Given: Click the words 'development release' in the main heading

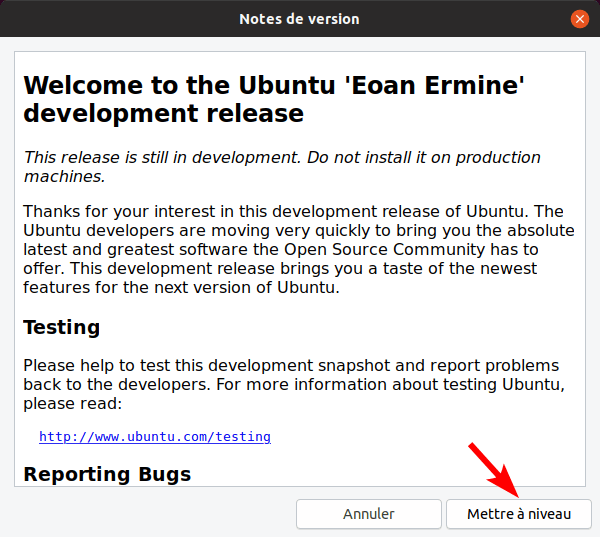Looking at the screenshot, I should pyautogui.click(x=163, y=113).
